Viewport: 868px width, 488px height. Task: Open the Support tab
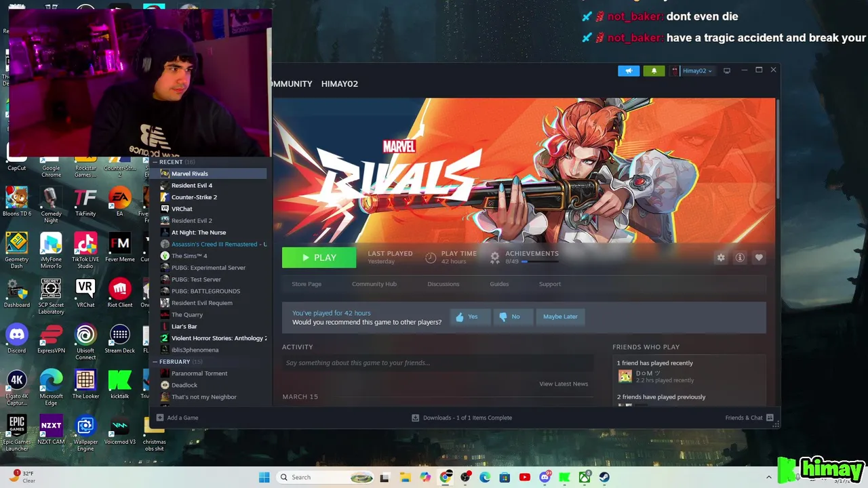pos(550,284)
